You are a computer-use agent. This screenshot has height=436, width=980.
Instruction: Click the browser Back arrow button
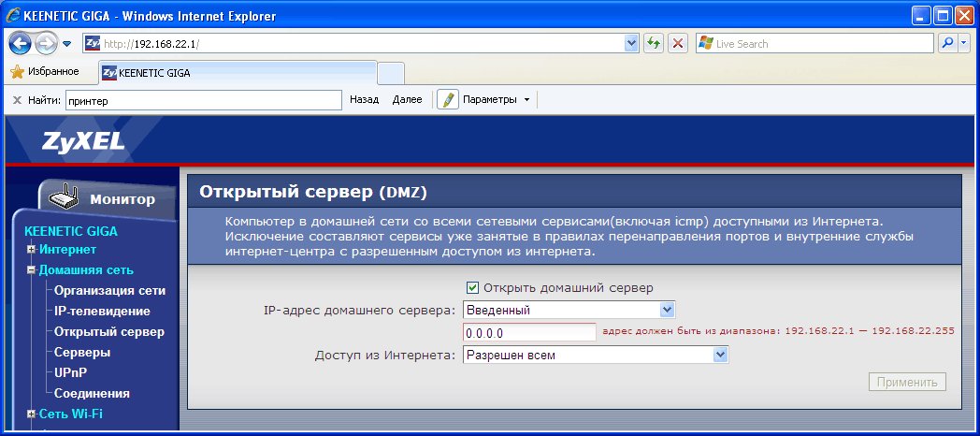pyautogui.click(x=21, y=43)
